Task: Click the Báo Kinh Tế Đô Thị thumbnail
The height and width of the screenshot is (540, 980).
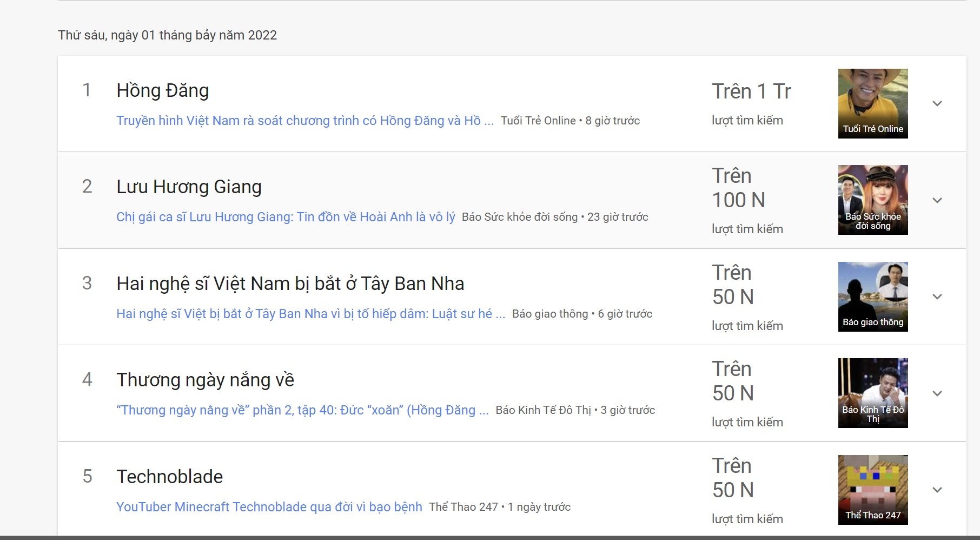Action: [872, 393]
